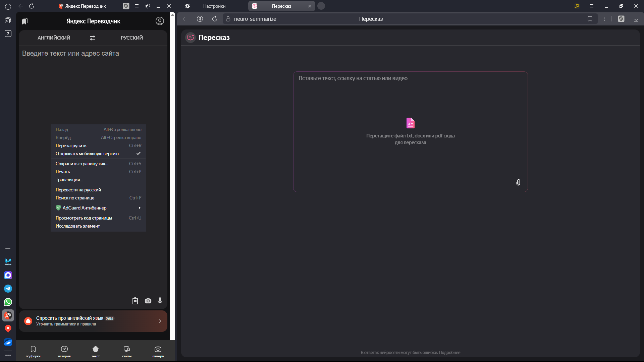Open WhatsApp from the sidebar
This screenshot has height=362, width=644.
click(x=8, y=302)
